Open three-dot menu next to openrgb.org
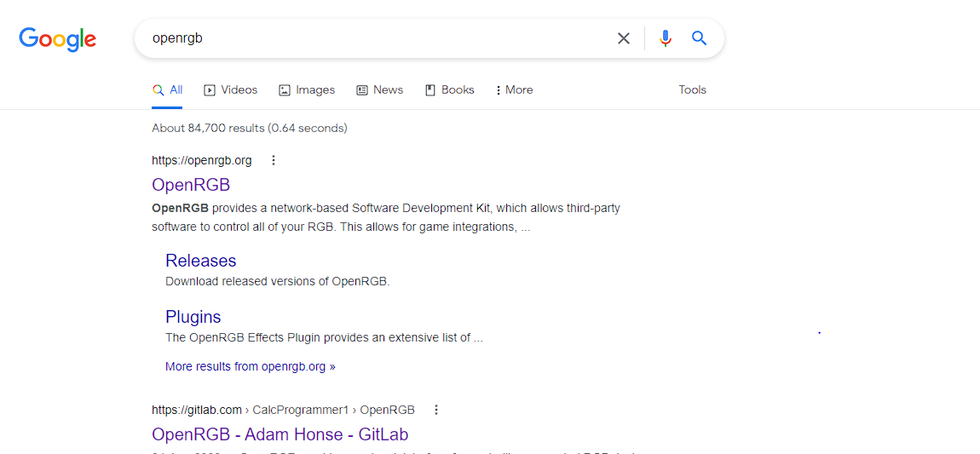 click(x=274, y=160)
